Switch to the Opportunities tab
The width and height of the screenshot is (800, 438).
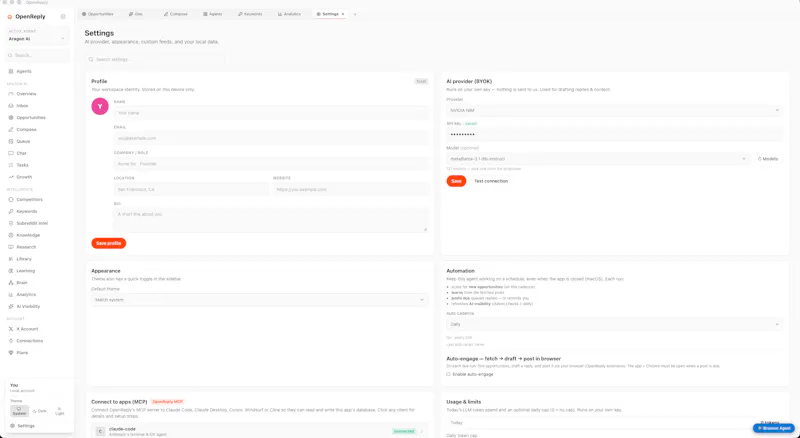pyautogui.click(x=98, y=14)
